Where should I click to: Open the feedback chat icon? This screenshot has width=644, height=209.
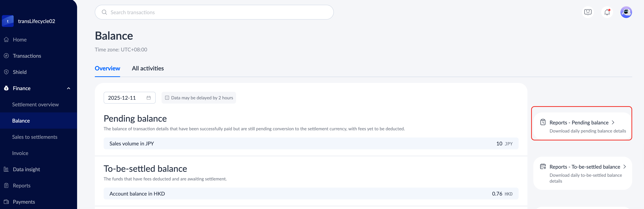click(588, 12)
